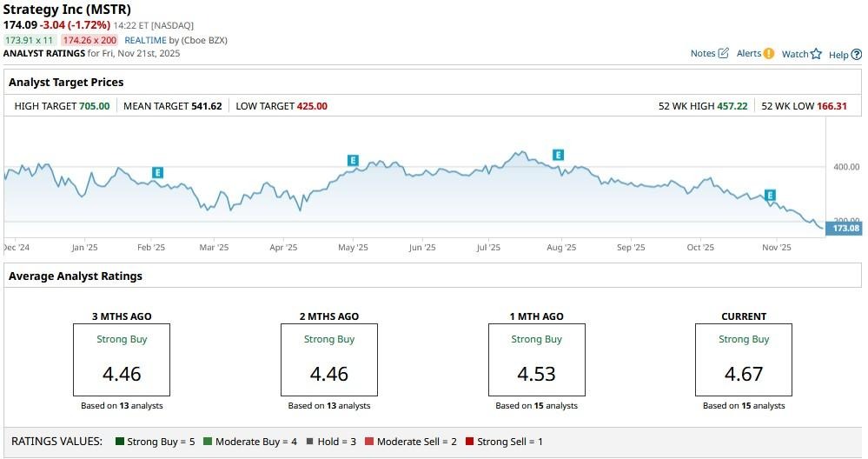This screenshot has height=459, width=868.
Task: Click the Sep '25 axis label
Action: [631, 248]
